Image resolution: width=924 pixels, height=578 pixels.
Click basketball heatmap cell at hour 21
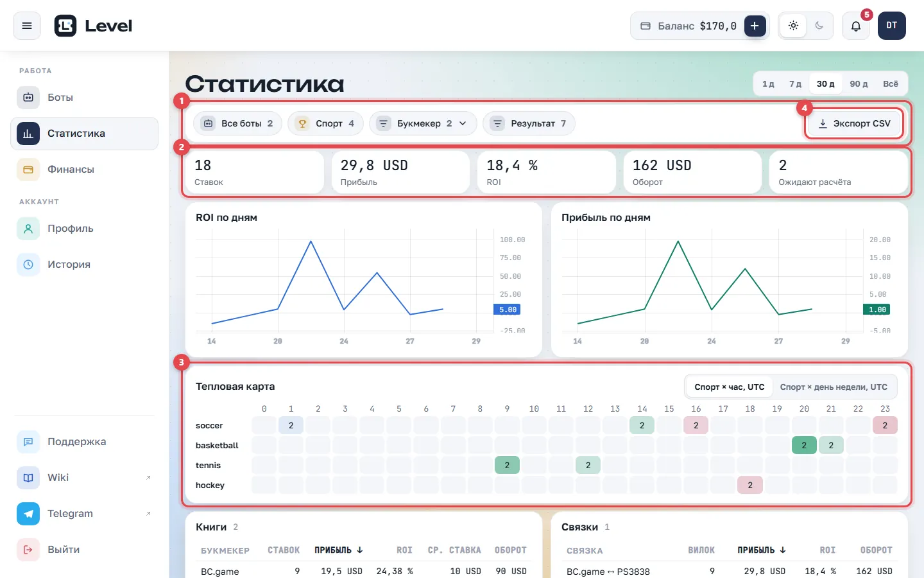832,445
